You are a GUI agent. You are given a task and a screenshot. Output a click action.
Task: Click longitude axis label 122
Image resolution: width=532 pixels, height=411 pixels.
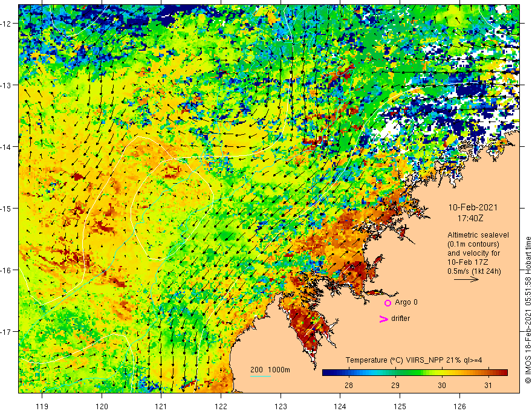click(221, 406)
